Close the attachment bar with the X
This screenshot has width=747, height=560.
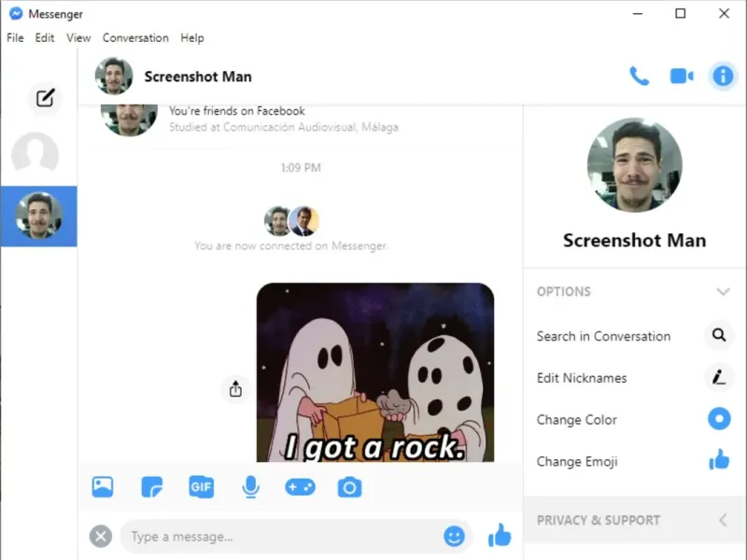coord(101,537)
